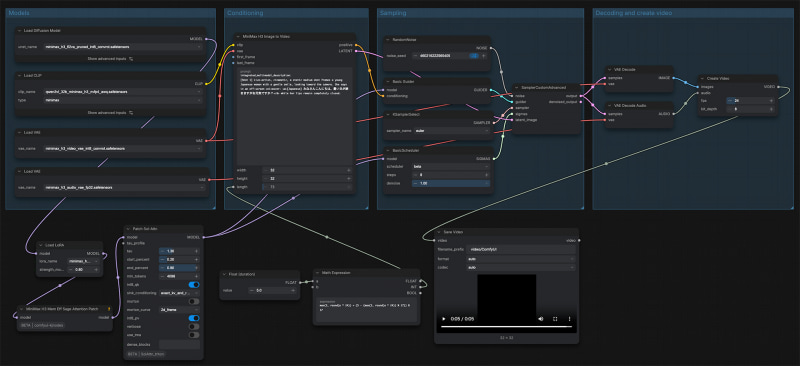Click the MODEL output slot of Load Diffusion Model

click(x=206, y=39)
